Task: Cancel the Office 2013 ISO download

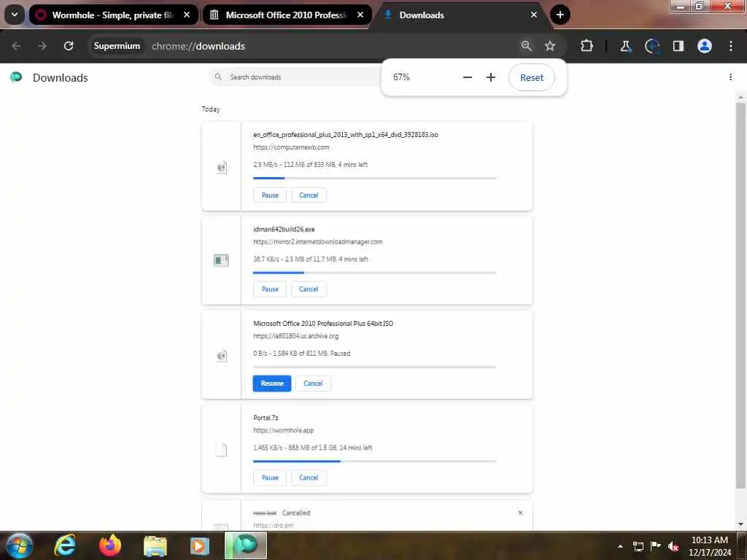Action: [x=309, y=195]
